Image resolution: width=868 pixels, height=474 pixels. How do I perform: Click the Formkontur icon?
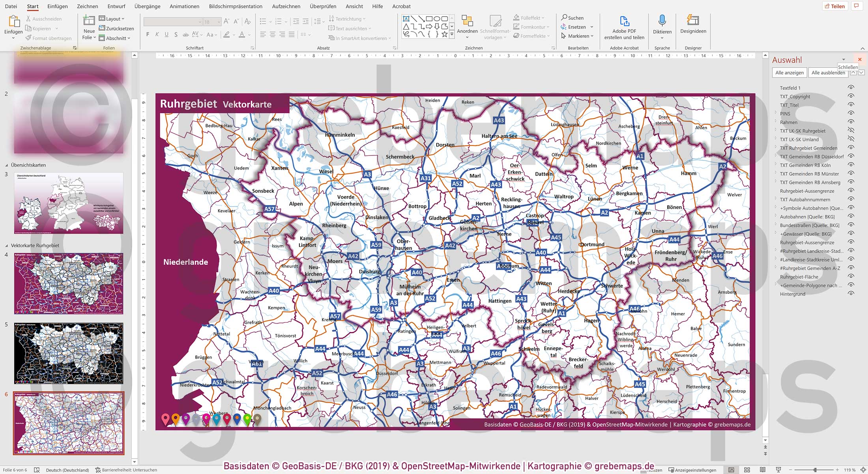coord(516,27)
